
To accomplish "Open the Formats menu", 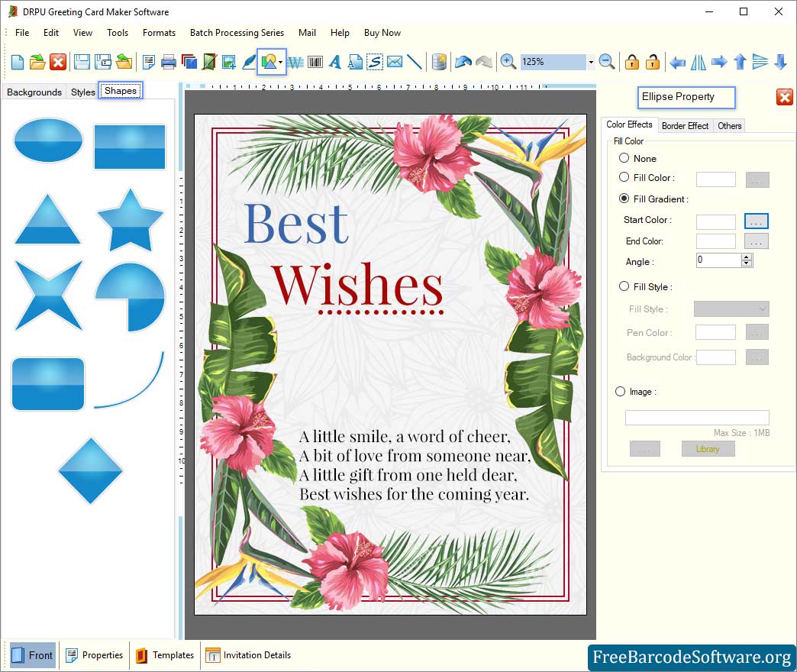I will pyautogui.click(x=159, y=33).
